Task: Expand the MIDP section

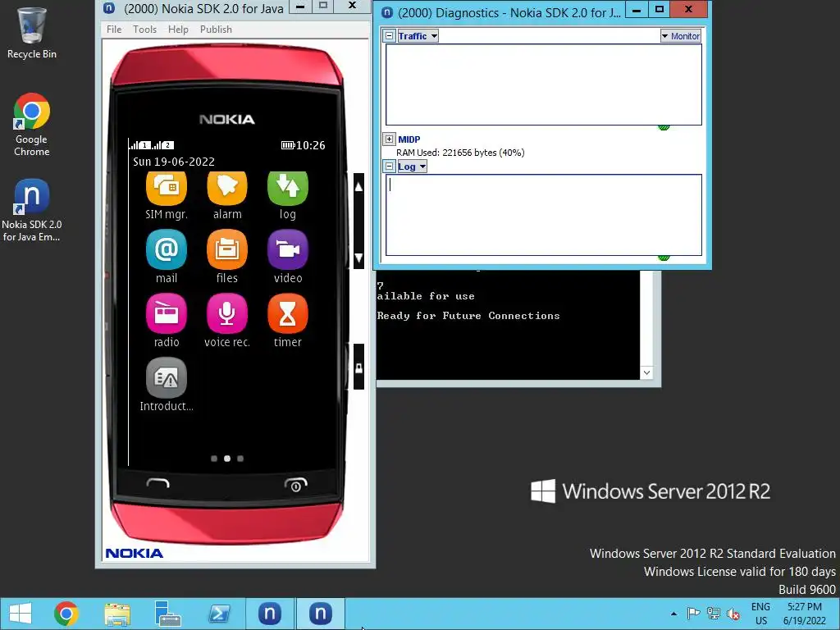Action: [390, 139]
